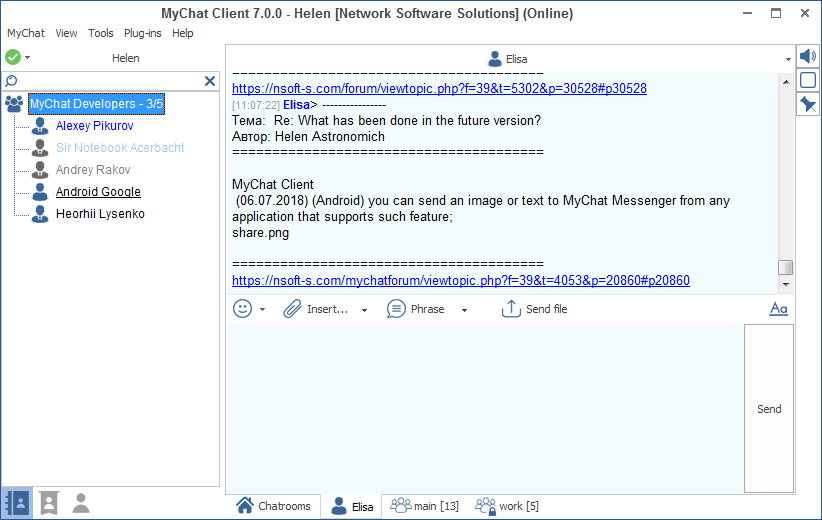Switch to the Elisa tab
The image size is (822, 520).
tap(352, 506)
